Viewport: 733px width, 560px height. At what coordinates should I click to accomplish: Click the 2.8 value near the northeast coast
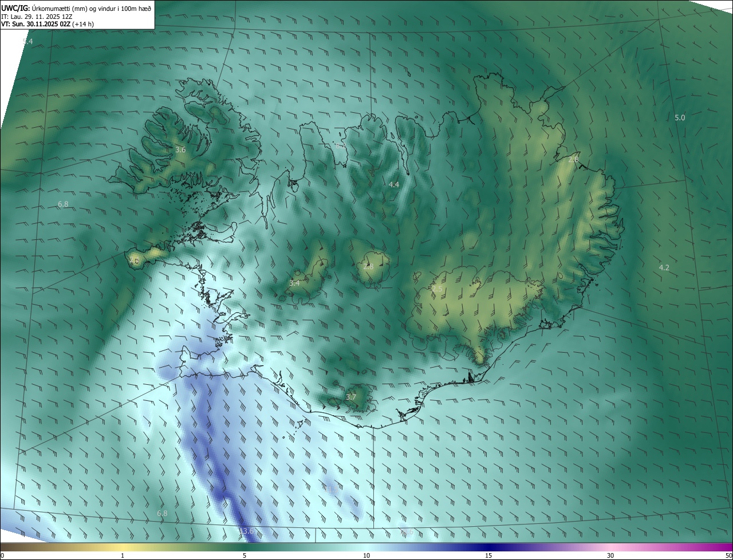[x=573, y=159]
